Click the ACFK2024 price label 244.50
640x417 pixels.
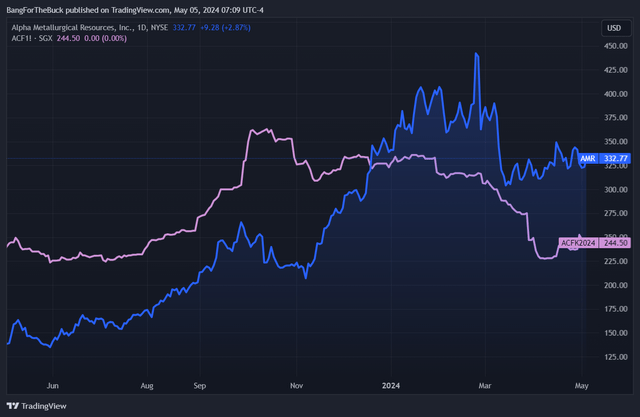coord(594,243)
